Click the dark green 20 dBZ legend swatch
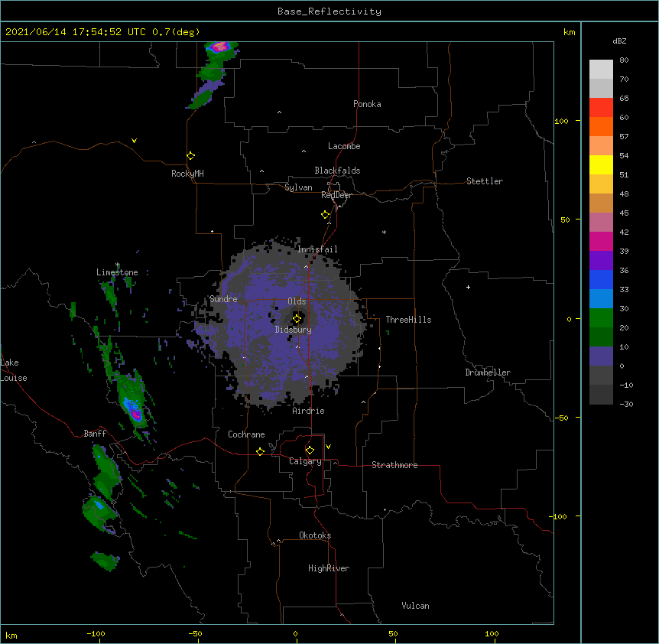Screen dimensions: 659x644 (x=601, y=337)
